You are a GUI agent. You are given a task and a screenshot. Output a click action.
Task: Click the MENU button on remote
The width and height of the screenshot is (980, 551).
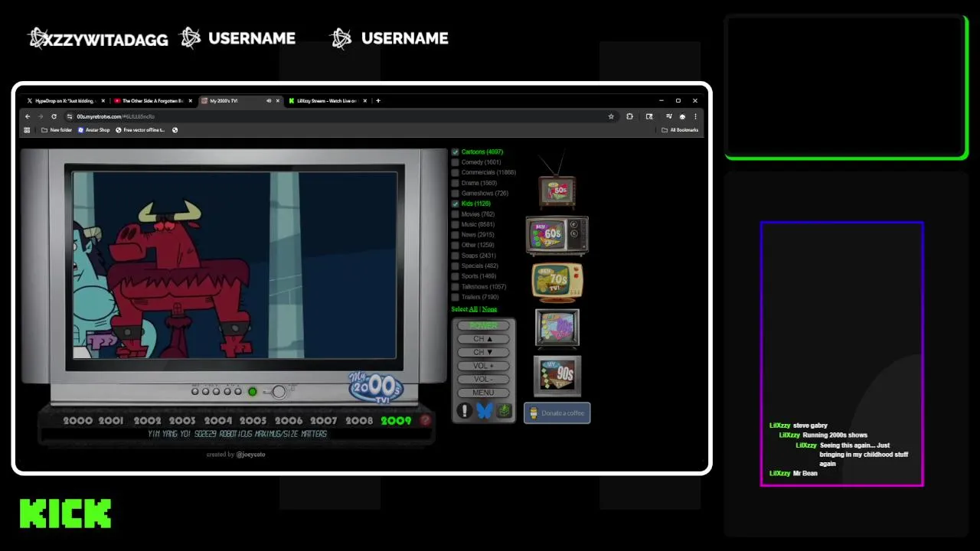(x=483, y=393)
